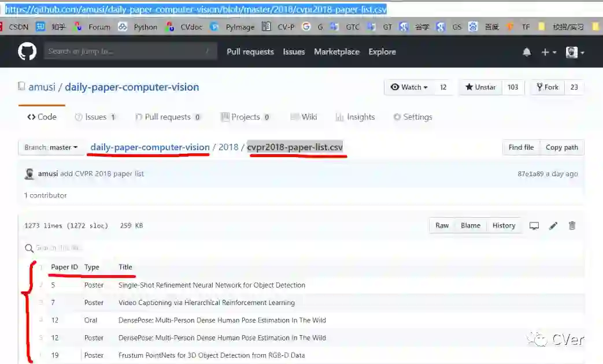This screenshot has width=603, height=364.
Task: Open commit hash 87e1a89
Action: pos(530,174)
